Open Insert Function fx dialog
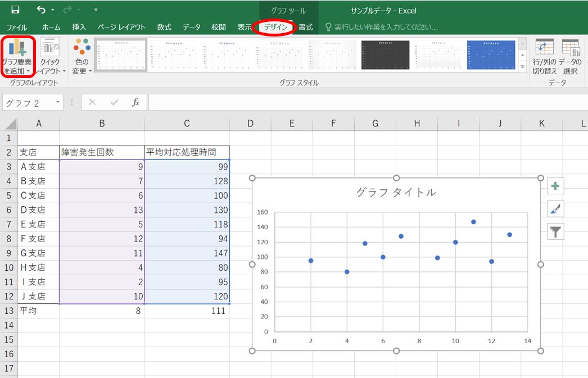 (135, 102)
